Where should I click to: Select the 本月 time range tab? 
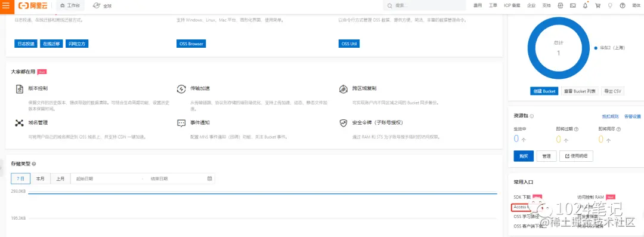tap(41, 178)
